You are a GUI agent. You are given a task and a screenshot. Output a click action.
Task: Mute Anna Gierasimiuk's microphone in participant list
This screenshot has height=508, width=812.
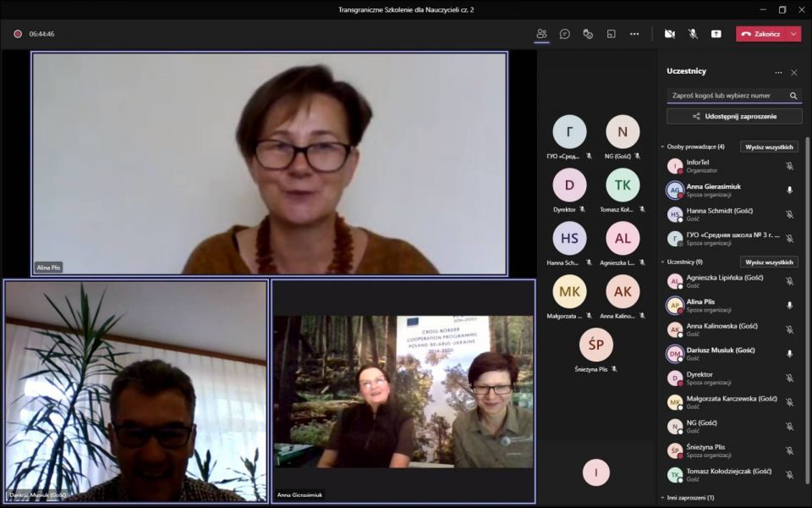click(x=789, y=190)
